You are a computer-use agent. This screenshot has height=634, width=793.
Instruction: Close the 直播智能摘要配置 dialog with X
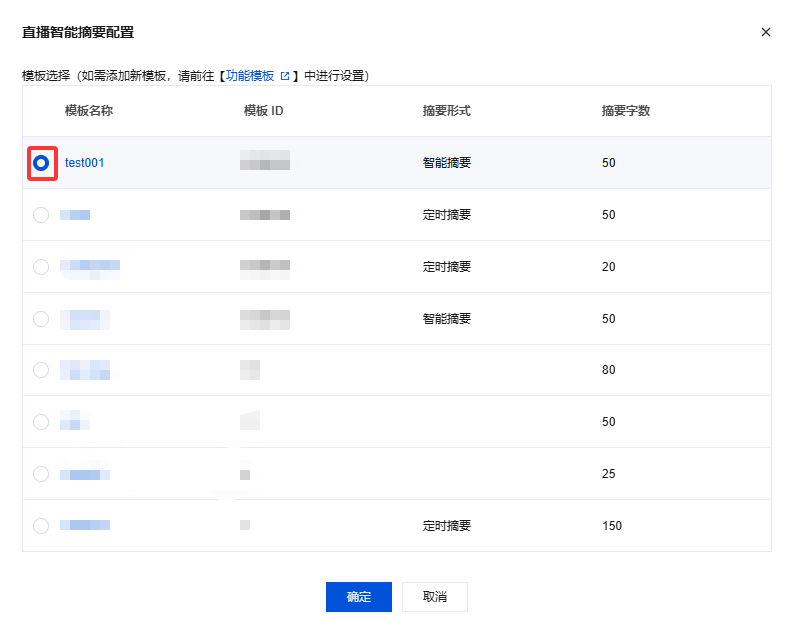coord(766,32)
